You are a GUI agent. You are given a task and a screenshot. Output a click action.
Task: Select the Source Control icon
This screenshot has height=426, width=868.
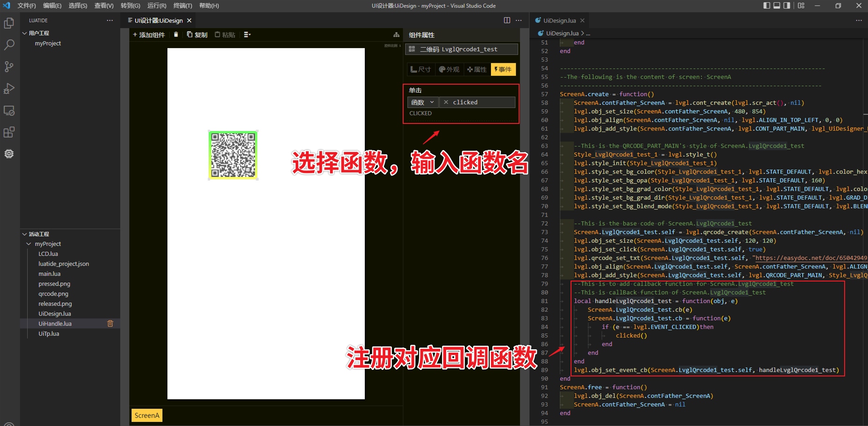click(9, 66)
